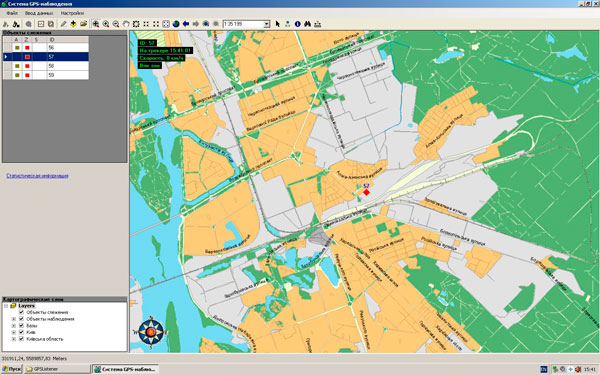Select tracked object row 58
This screenshot has width=600, height=375.
46,66
